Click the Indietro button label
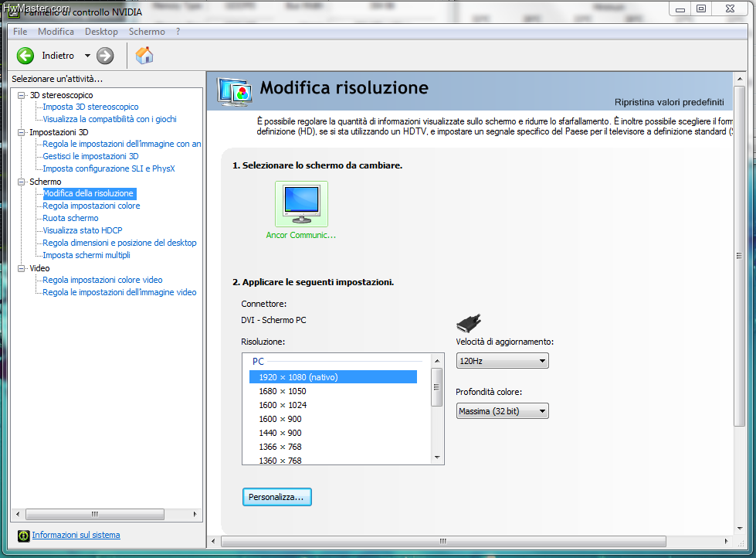The image size is (756, 558). coord(58,56)
